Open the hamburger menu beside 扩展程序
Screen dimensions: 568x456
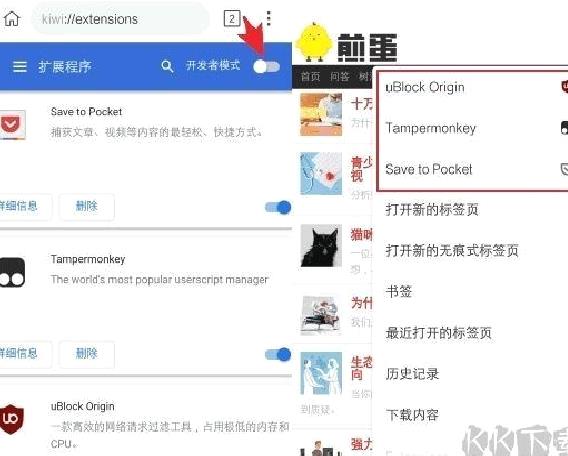20,66
